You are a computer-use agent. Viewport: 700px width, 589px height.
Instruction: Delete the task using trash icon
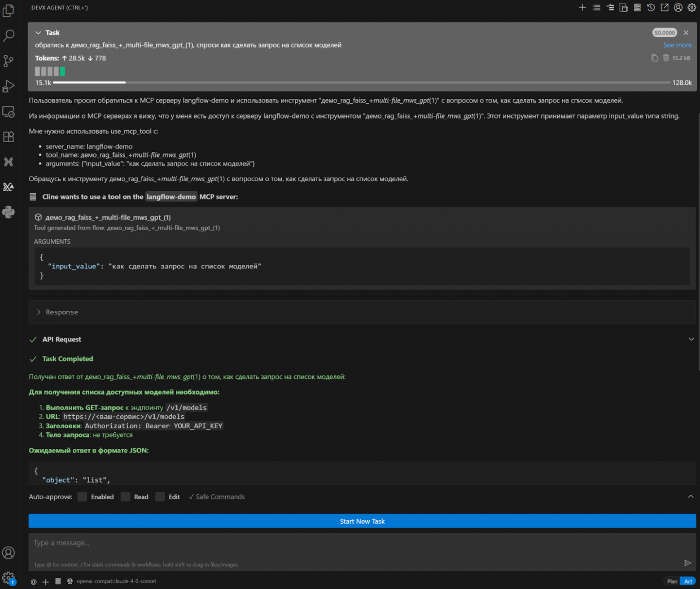(x=666, y=58)
